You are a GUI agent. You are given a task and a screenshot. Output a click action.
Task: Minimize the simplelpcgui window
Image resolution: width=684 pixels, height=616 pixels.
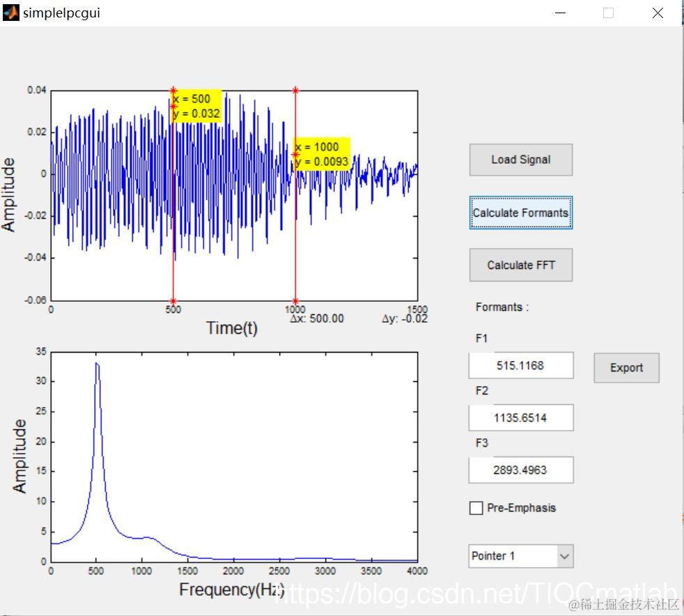tap(560, 13)
